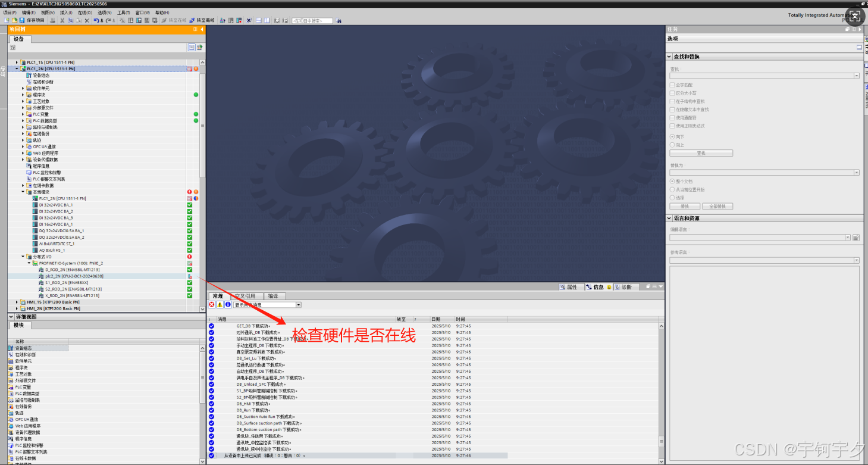
Task: Check the 使用正则表达式 checkbox
Action: (672, 126)
